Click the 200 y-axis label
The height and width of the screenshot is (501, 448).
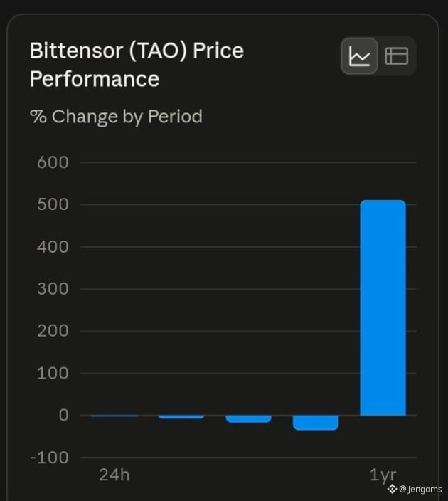click(x=53, y=331)
